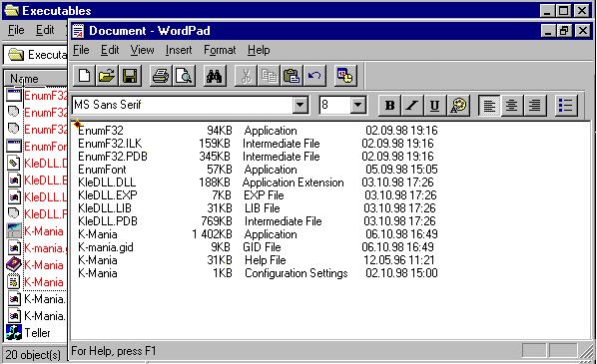
Task: Toggle underline formatting
Action: point(434,105)
